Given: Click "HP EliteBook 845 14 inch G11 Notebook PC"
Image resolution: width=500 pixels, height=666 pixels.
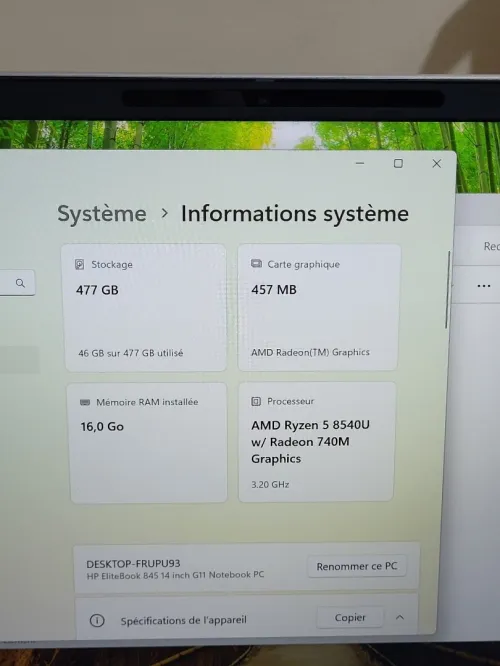Looking at the screenshot, I should 175,575.
